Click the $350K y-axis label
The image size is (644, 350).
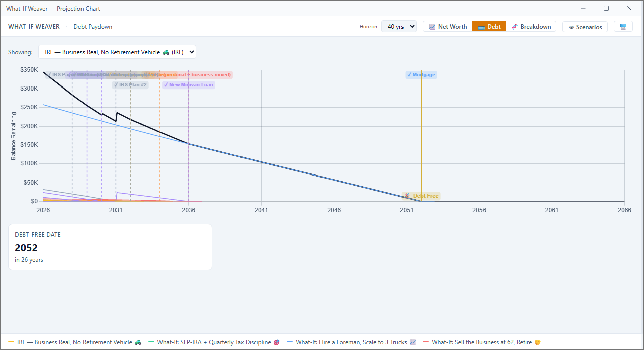coord(29,70)
